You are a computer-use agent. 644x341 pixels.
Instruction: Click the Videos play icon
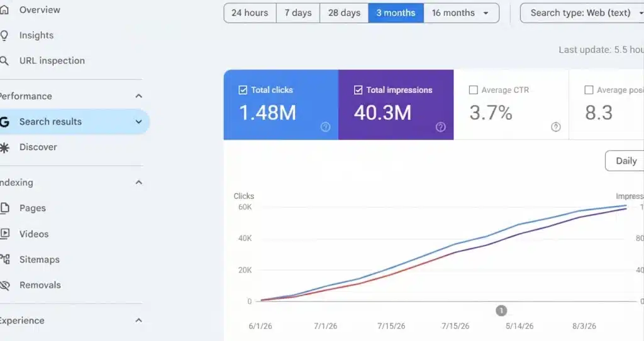(4, 234)
